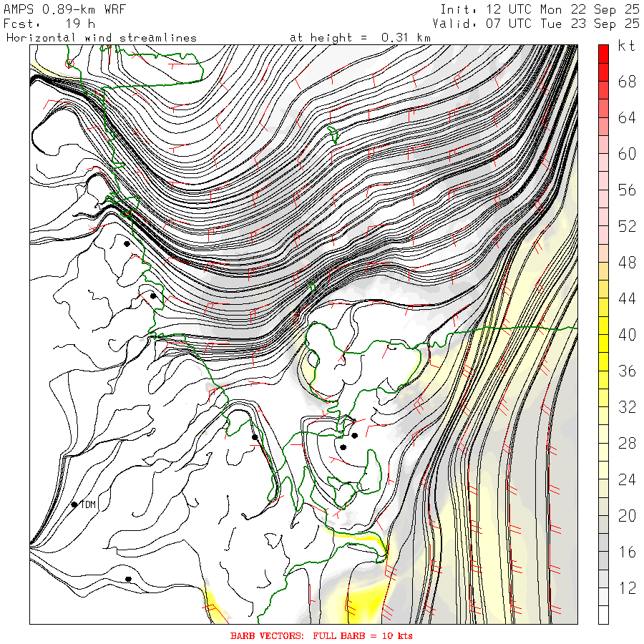The height and width of the screenshot is (644, 644).
Task: Click the "kt" unit label above colorbar
Action: click(x=627, y=46)
